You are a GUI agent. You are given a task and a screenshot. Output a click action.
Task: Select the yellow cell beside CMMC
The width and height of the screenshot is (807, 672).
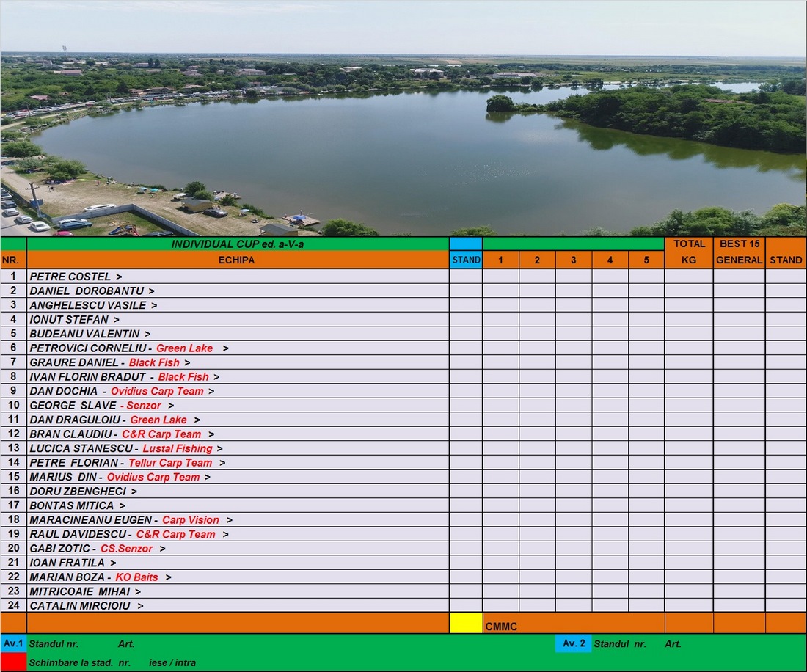click(466, 623)
